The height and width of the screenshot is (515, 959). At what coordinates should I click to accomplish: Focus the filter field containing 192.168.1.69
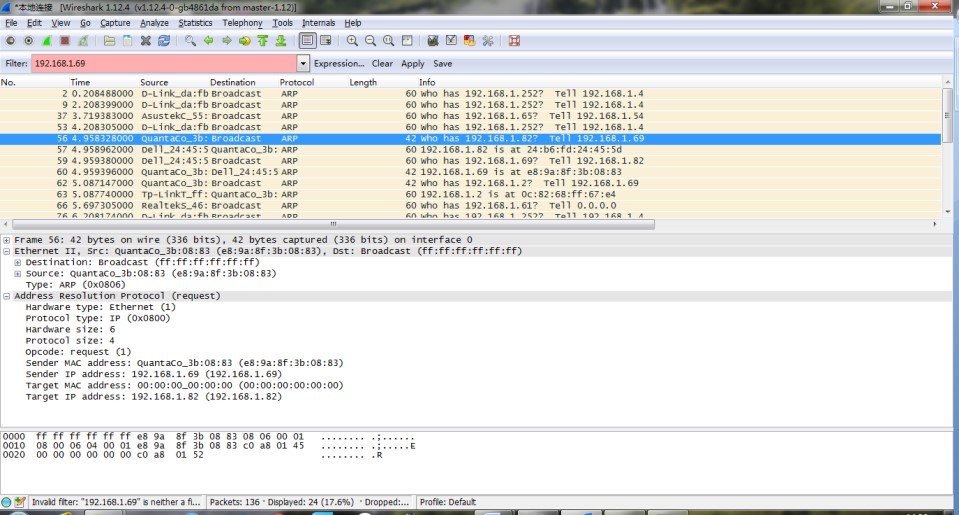164,64
